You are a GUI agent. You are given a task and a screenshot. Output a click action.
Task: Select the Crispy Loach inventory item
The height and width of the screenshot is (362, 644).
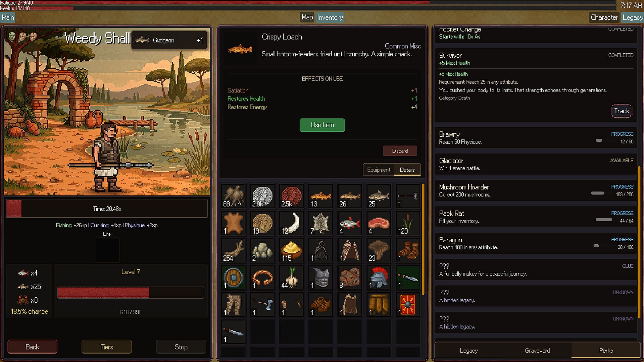click(320, 196)
